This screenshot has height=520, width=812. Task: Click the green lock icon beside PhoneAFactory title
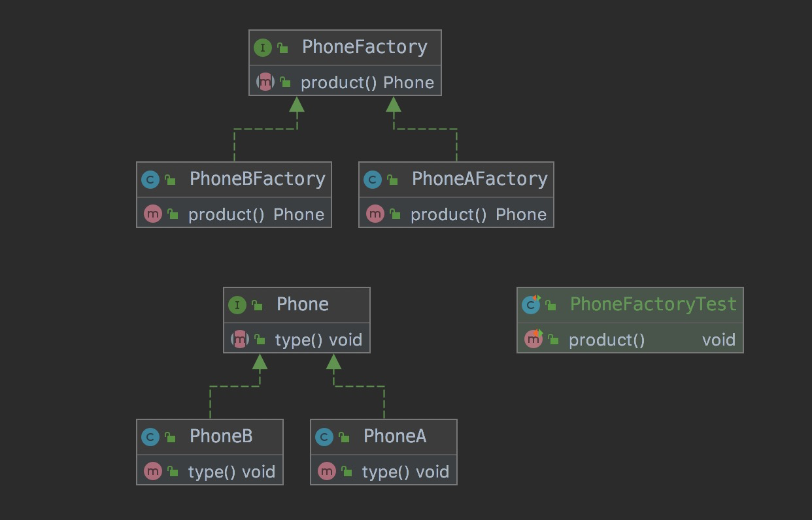(392, 180)
